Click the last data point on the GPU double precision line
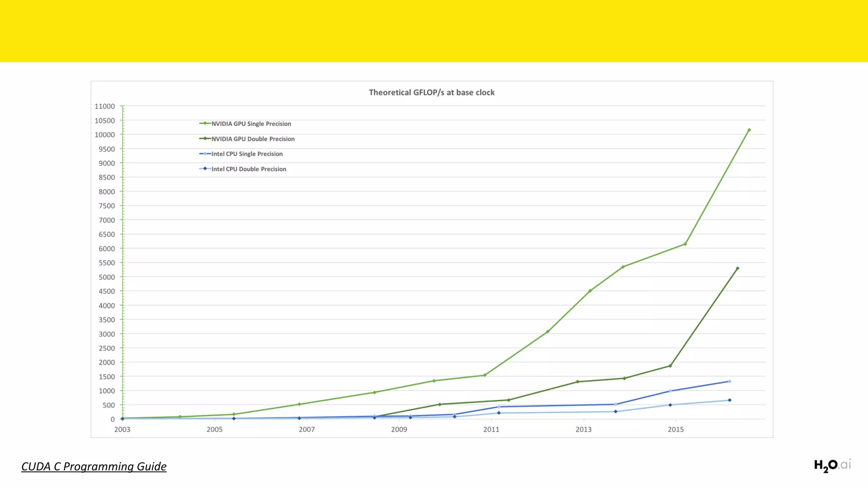This screenshot has height=488, width=868. click(x=737, y=269)
